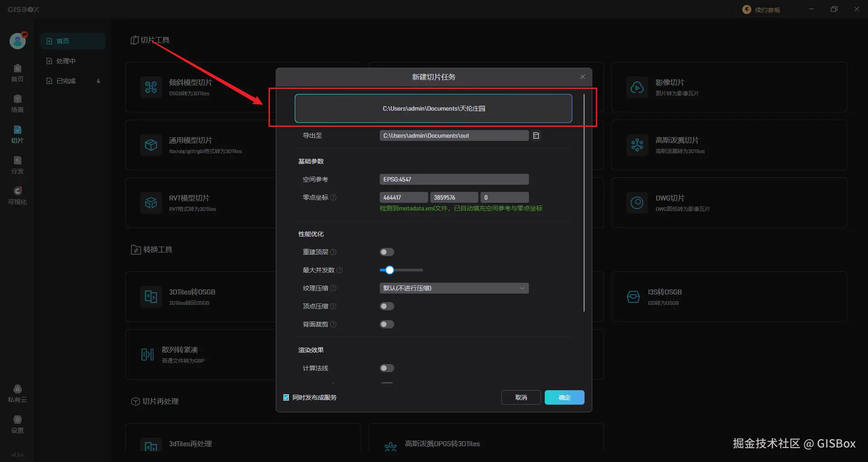Open 私有云 from the sidebar
Screen dimensions: 868x462
(x=17, y=393)
